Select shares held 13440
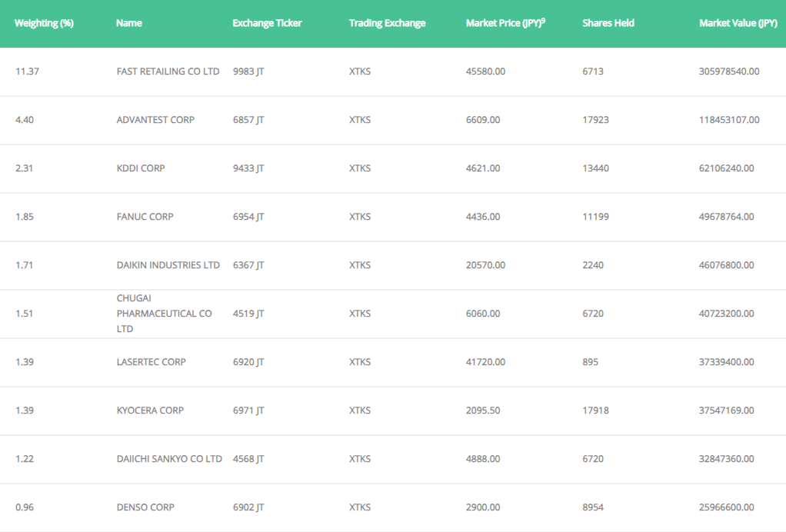Image resolution: width=786 pixels, height=532 pixels. (x=595, y=168)
